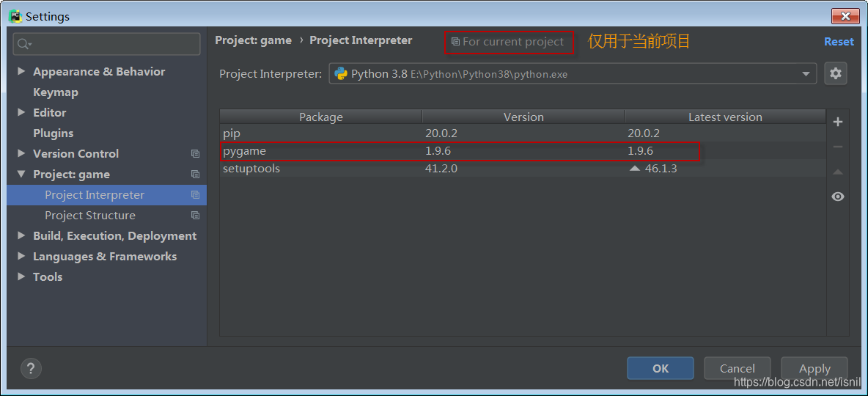The image size is (868, 396).
Task: Click the Languages & Frameworks label
Action: 105,257
